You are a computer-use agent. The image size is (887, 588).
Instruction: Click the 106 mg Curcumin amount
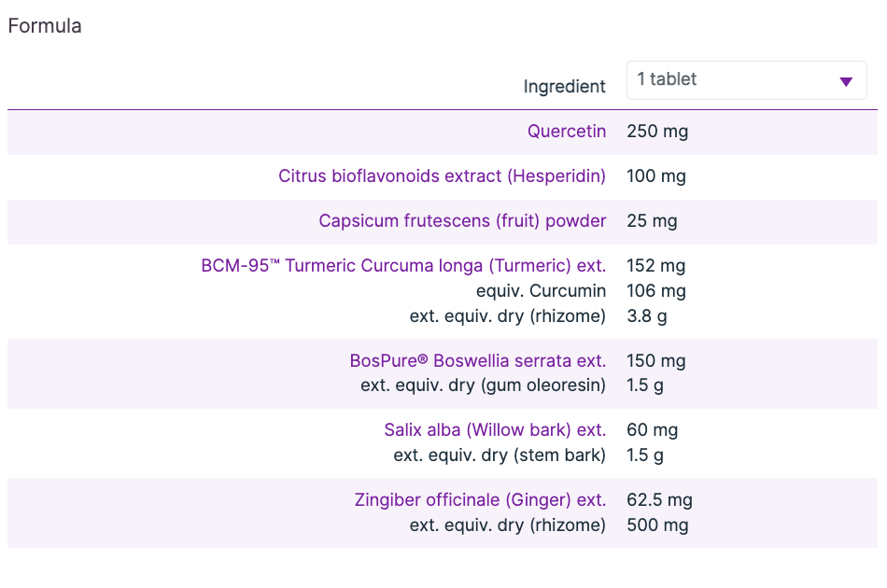[x=656, y=291]
